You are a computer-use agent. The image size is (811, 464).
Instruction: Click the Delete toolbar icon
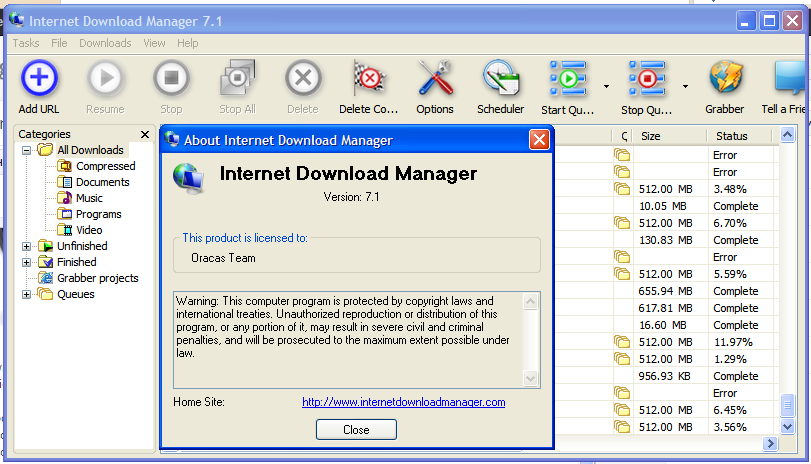(303, 78)
